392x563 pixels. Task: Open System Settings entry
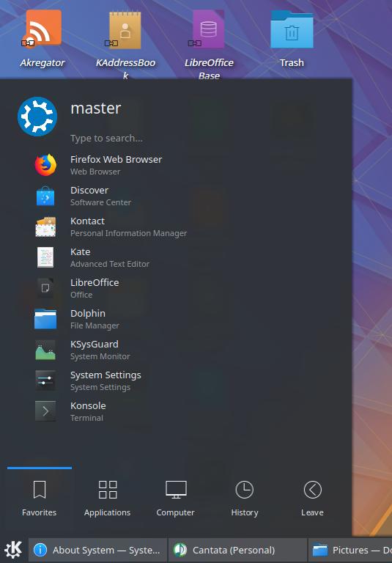[x=176, y=380]
